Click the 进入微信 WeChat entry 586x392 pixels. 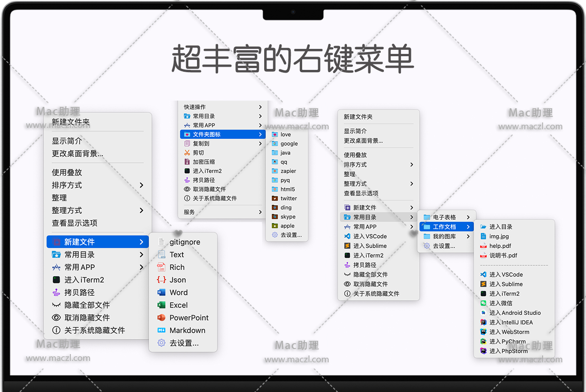(x=501, y=303)
